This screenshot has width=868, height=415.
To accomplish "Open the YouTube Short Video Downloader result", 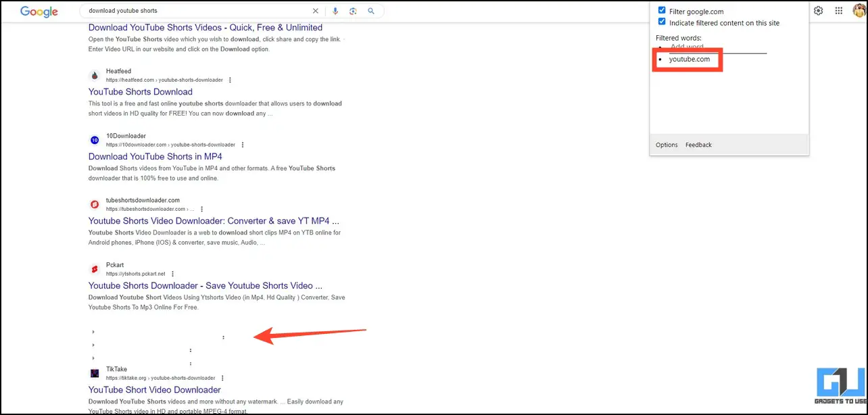I will click(x=155, y=390).
